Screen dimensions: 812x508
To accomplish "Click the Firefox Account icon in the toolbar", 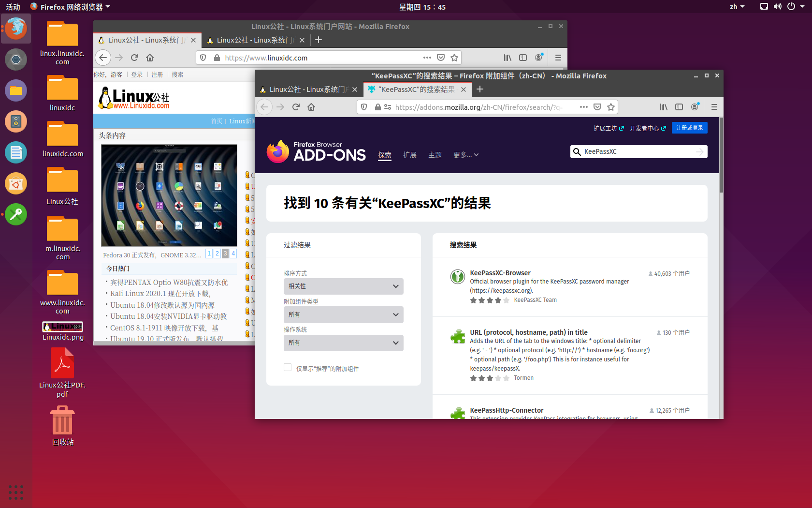I will 695,107.
